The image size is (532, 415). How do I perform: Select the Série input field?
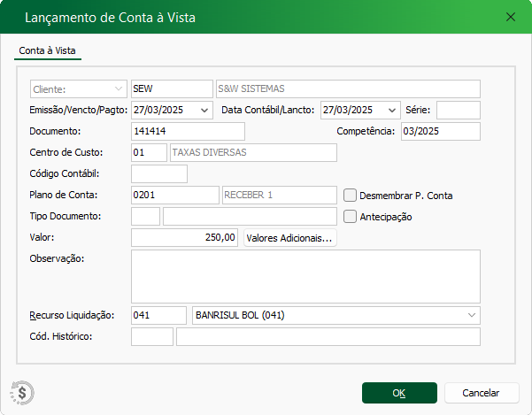coord(459,111)
